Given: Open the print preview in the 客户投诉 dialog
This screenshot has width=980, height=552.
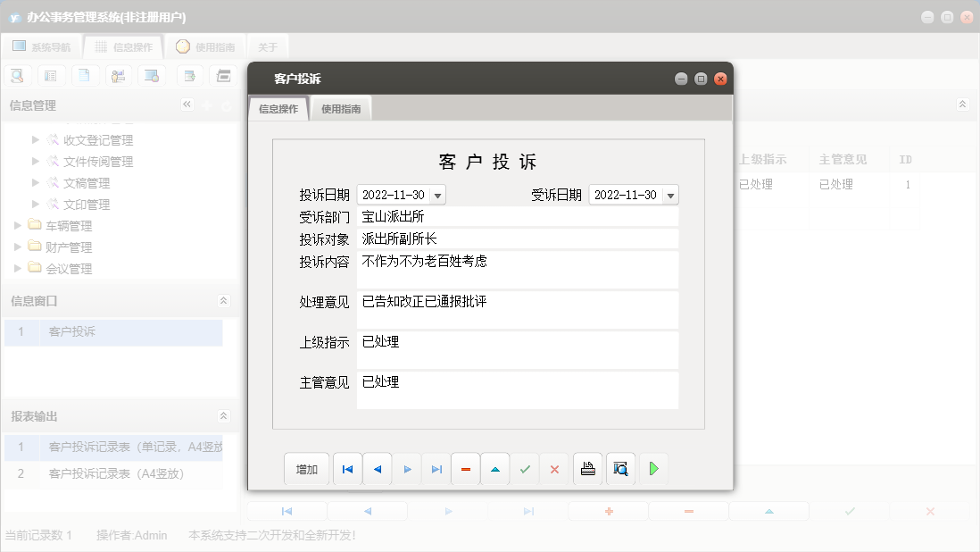Looking at the screenshot, I should [620, 468].
